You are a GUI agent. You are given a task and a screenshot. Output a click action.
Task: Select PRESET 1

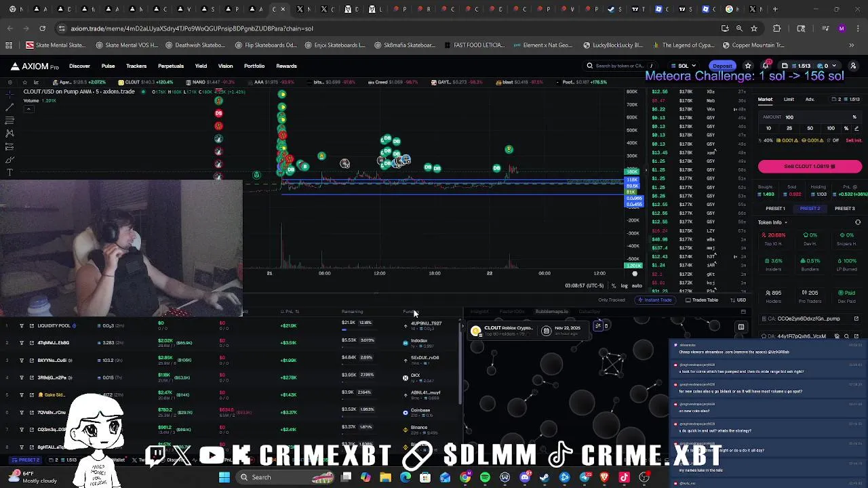point(775,209)
